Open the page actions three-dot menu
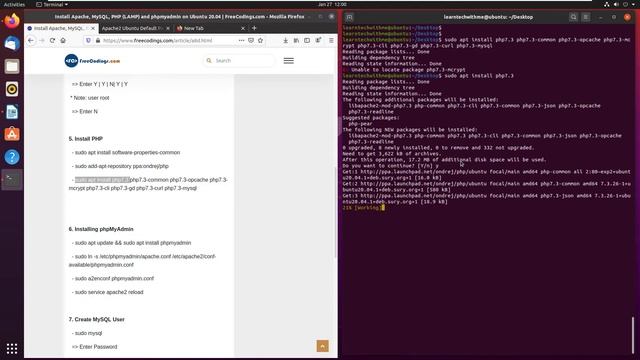Screen dimensions: 640x360 click(x=241, y=40)
